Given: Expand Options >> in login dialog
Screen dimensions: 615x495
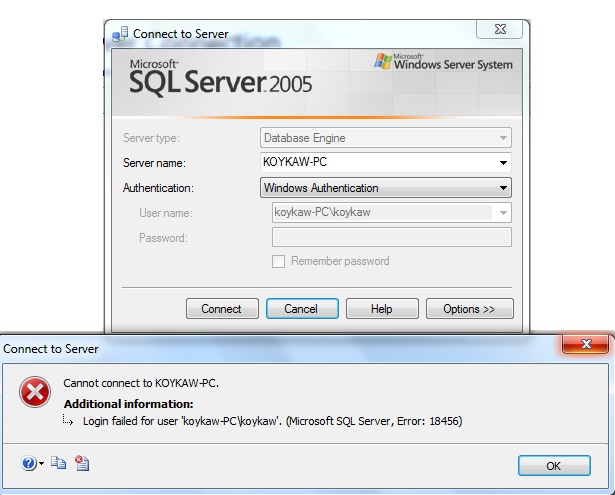Looking at the screenshot, I should click(469, 309).
